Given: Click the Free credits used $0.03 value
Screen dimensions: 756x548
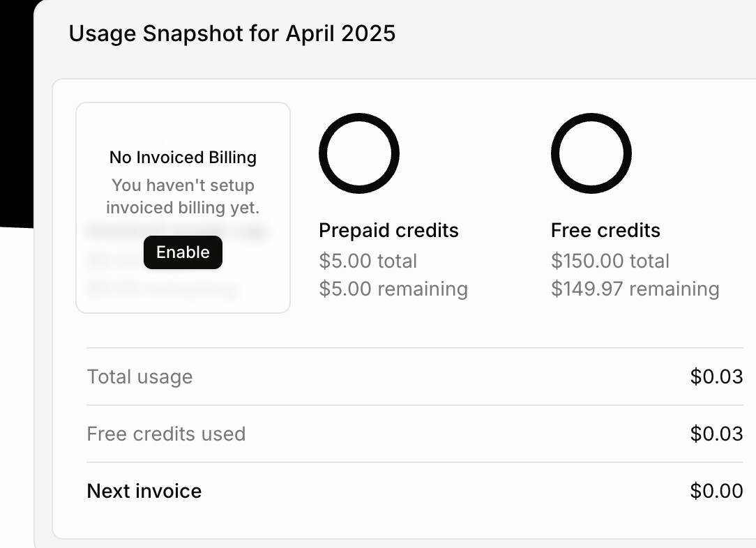Looking at the screenshot, I should [x=716, y=434].
